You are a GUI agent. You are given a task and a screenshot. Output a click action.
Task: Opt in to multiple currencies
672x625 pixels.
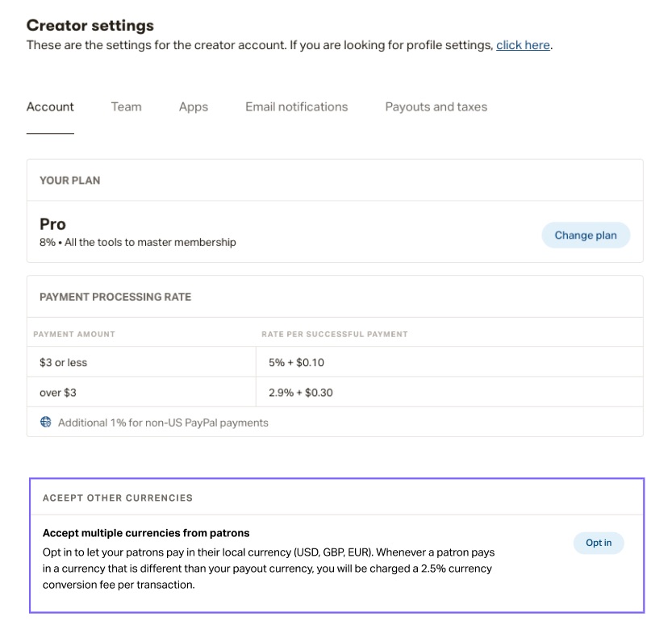tap(599, 543)
